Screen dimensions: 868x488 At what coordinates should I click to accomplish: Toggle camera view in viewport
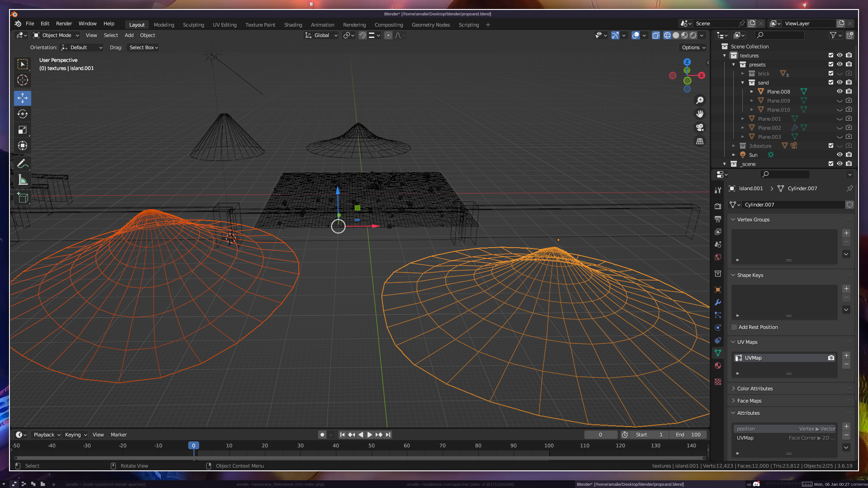(x=700, y=127)
